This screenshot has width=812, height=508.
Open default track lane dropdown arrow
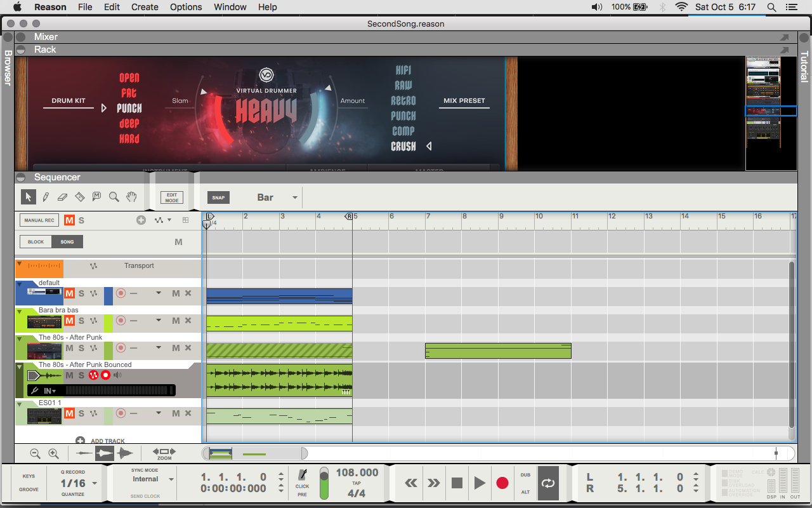click(159, 293)
